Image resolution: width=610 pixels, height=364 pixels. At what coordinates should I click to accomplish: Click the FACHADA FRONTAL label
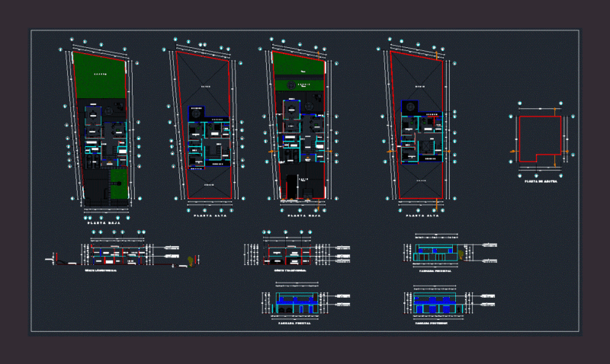tap(294, 323)
